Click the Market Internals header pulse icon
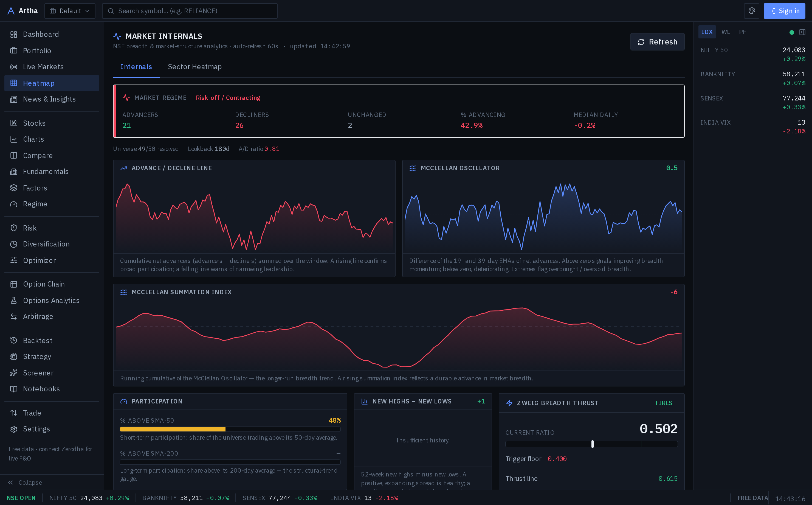 click(117, 37)
